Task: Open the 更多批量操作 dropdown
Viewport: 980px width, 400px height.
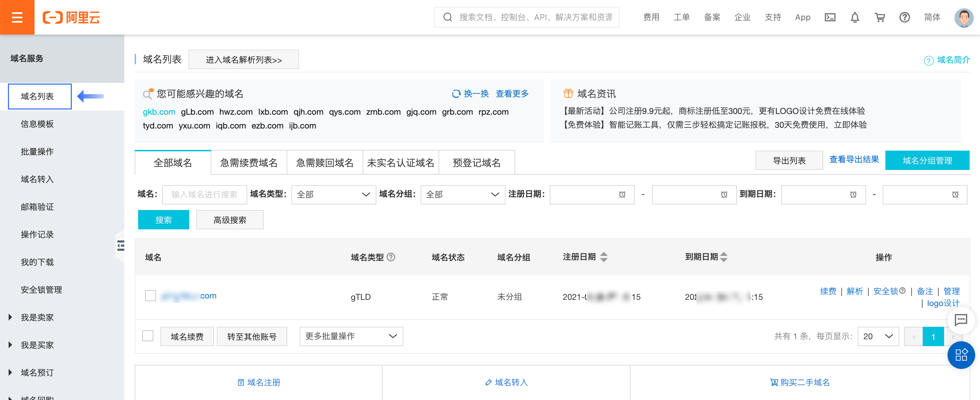Action: (x=351, y=336)
